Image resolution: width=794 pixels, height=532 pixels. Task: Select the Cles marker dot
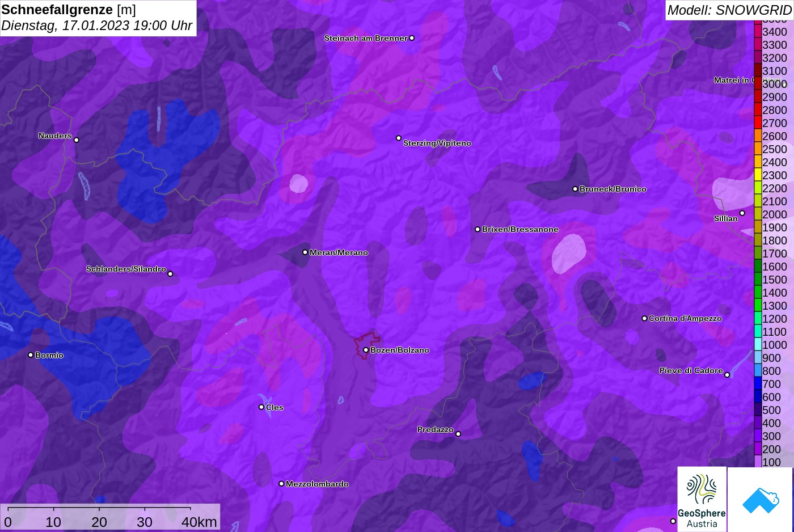[x=261, y=407]
